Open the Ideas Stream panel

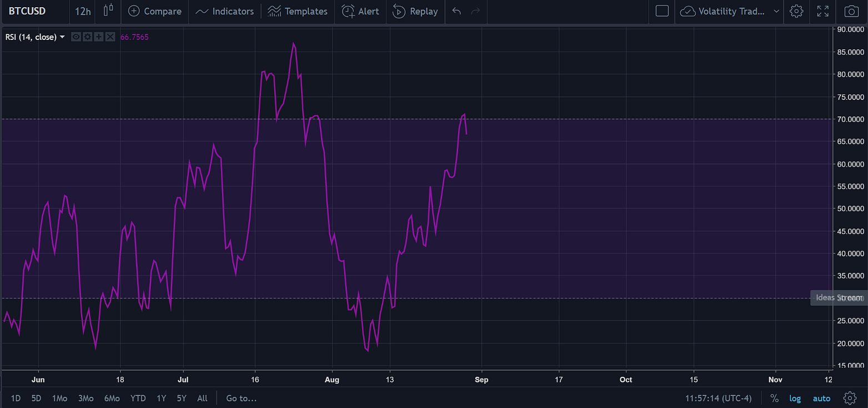839,298
